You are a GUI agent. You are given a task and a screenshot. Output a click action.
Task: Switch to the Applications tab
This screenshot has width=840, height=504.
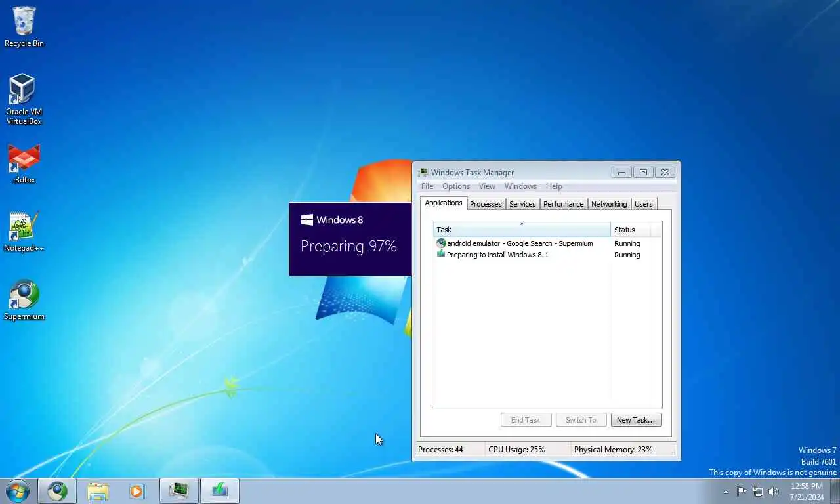pos(444,203)
